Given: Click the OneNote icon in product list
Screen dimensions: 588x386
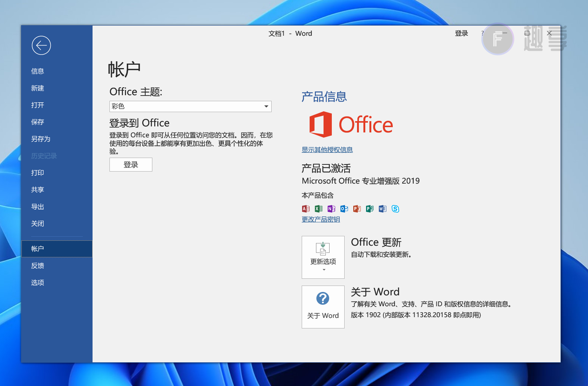Looking at the screenshot, I should tap(331, 209).
